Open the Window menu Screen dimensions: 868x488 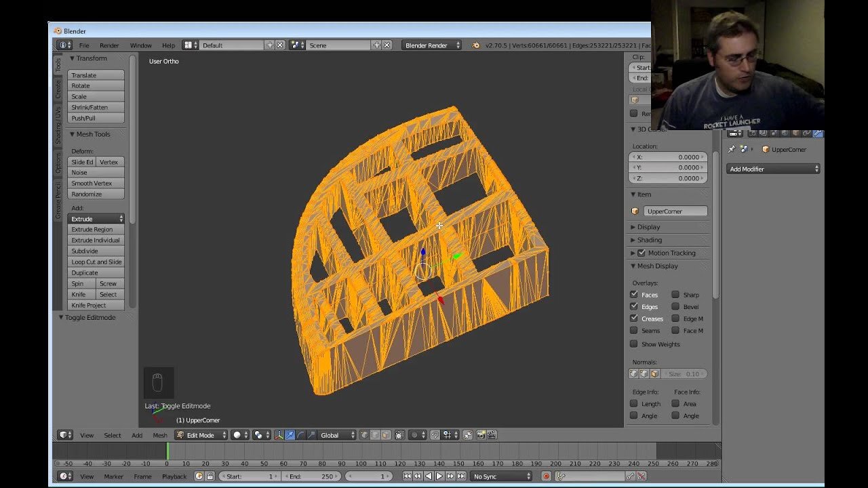click(x=140, y=45)
